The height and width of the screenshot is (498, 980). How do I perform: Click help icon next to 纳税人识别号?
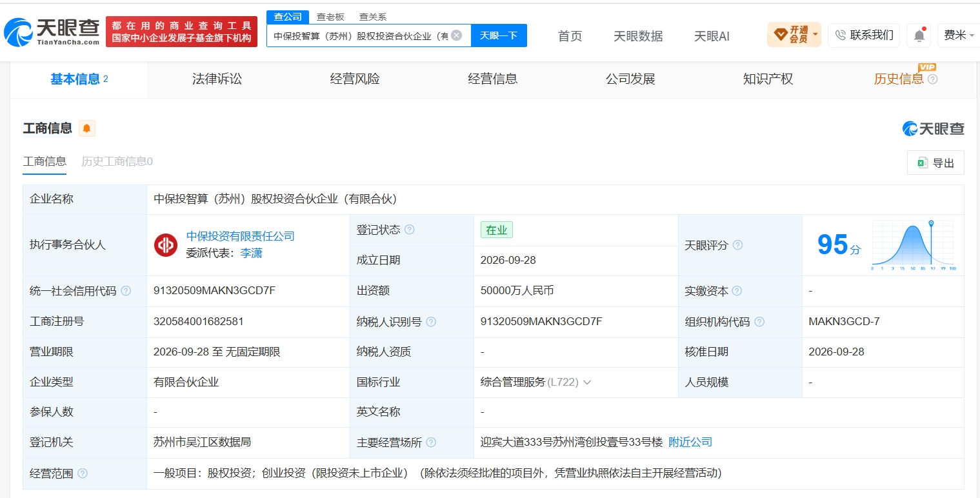(x=431, y=321)
